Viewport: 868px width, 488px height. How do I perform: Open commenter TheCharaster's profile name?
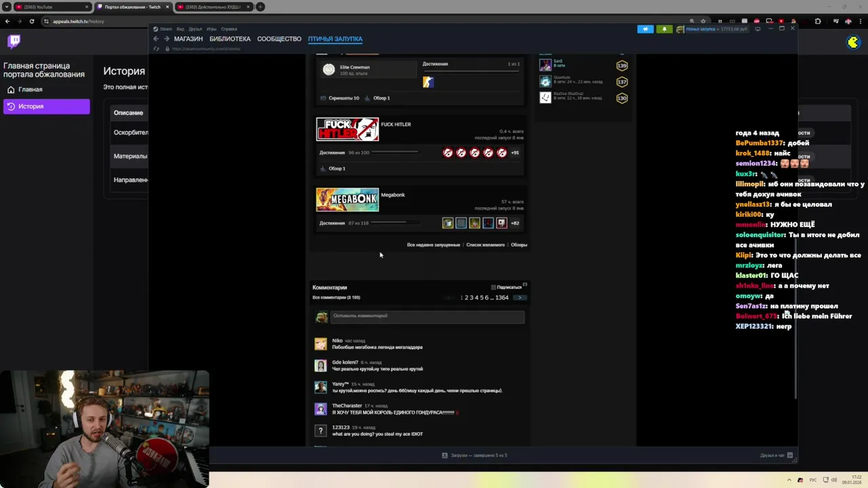pos(347,405)
